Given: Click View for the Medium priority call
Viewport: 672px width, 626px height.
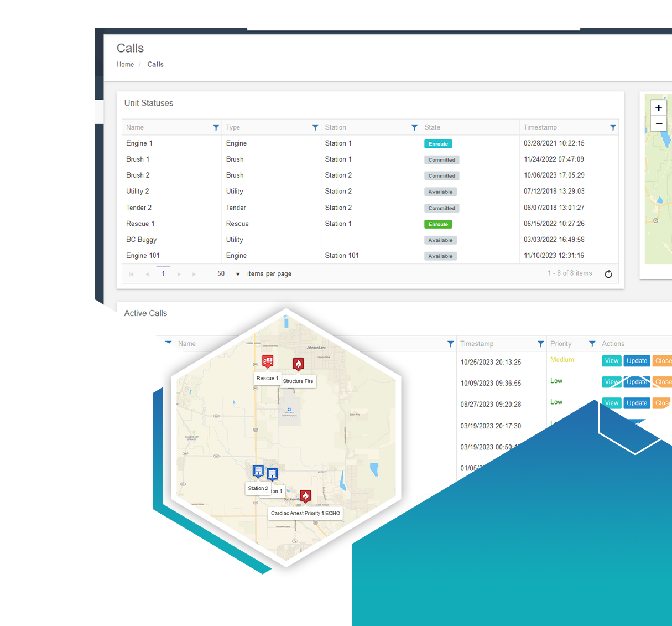Looking at the screenshot, I should tap(611, 360).
